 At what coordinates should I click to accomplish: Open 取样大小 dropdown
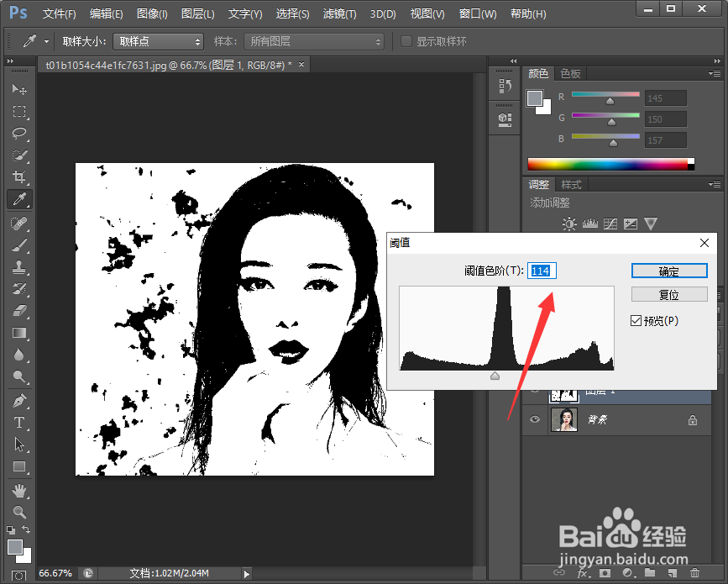click(159, 41)
